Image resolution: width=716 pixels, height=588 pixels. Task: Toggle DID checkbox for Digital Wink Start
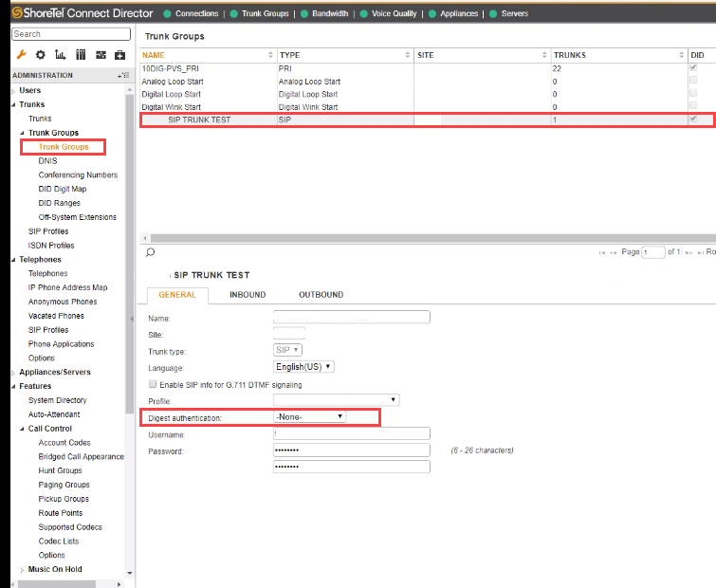click(x=693, y=105)
